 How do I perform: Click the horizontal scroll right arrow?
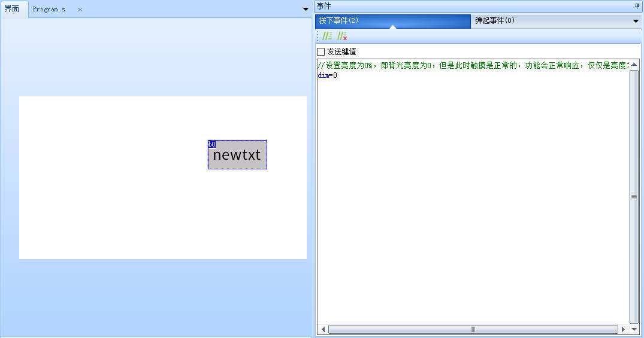[x=623, y=329]
